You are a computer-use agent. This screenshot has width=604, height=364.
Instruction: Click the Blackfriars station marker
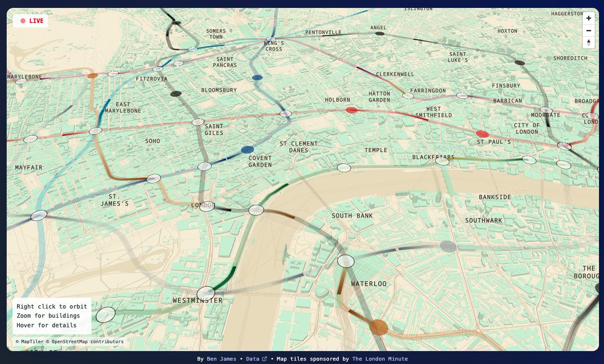pyautogui.click(x=442, y=161)
